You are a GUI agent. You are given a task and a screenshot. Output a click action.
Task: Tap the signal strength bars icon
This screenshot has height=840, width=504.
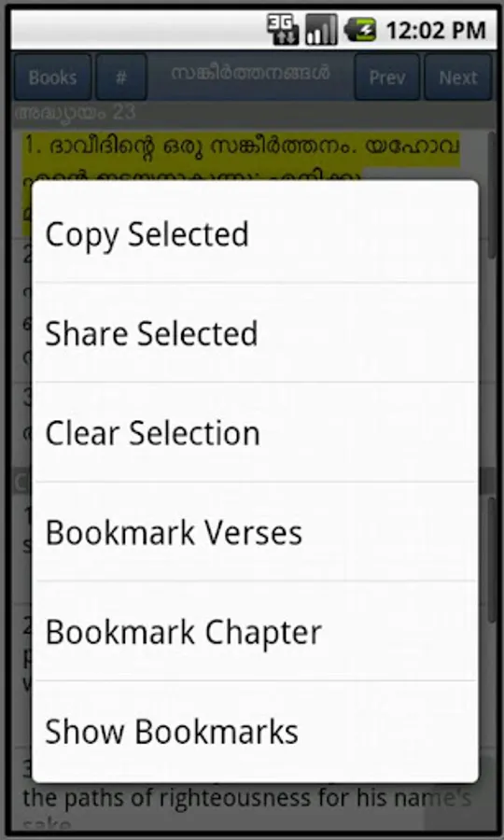(321, 30)
